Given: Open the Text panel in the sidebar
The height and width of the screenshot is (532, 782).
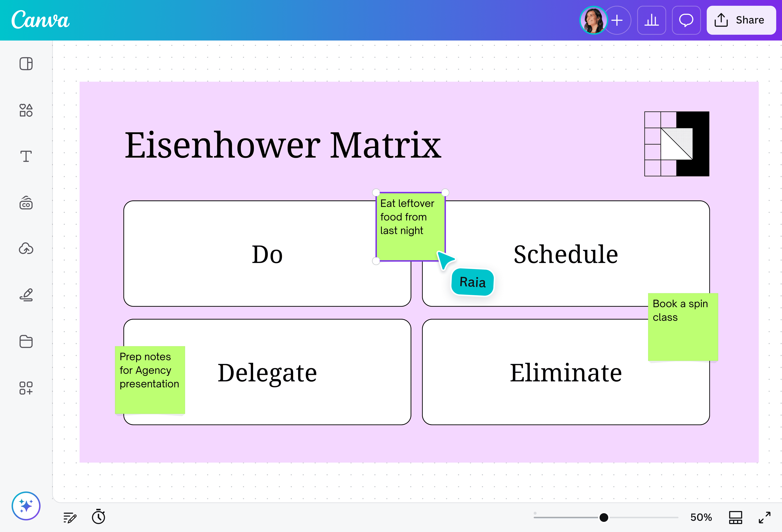Looking at the screenshot, I should tap(26, 156).
